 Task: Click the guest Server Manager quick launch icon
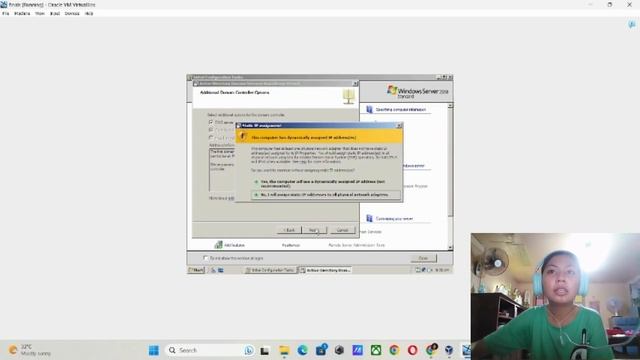pyautogui.click(x=213, y=270)
